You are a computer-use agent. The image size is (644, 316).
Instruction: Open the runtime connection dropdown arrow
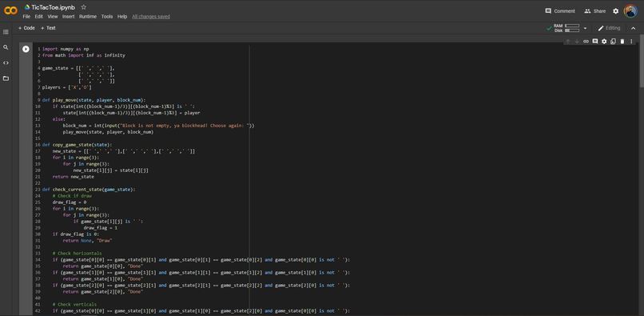585,28
